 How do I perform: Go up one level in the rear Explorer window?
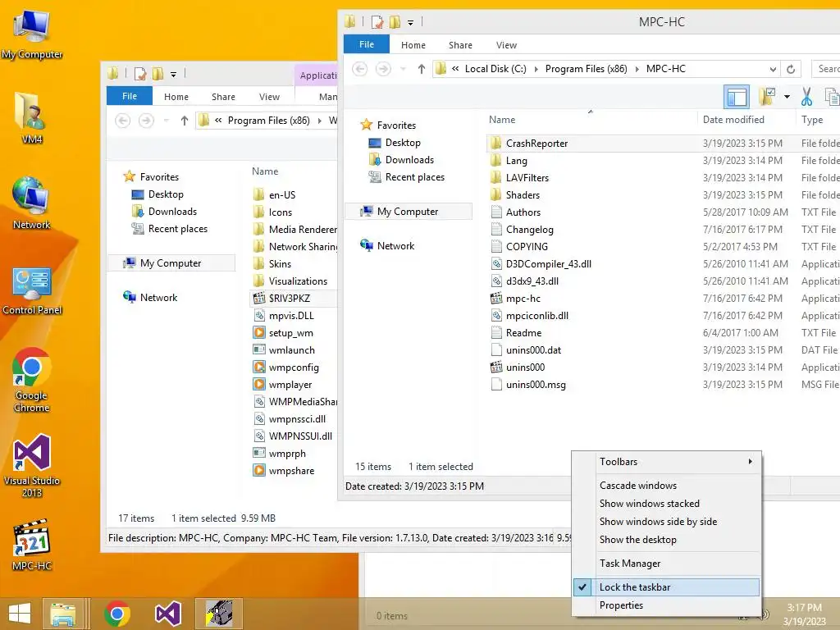tap(185, 121)
